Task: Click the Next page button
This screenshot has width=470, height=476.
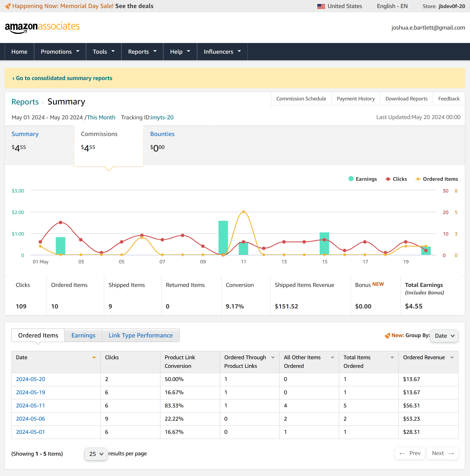Action: (x=443, y=453)
